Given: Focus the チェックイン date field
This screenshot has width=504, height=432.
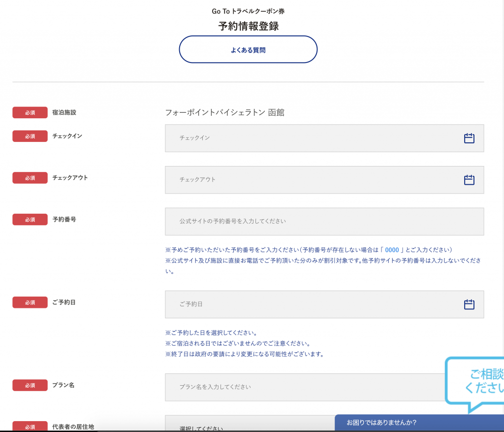Looking at the screenshot, I should [x=324, y=138].
